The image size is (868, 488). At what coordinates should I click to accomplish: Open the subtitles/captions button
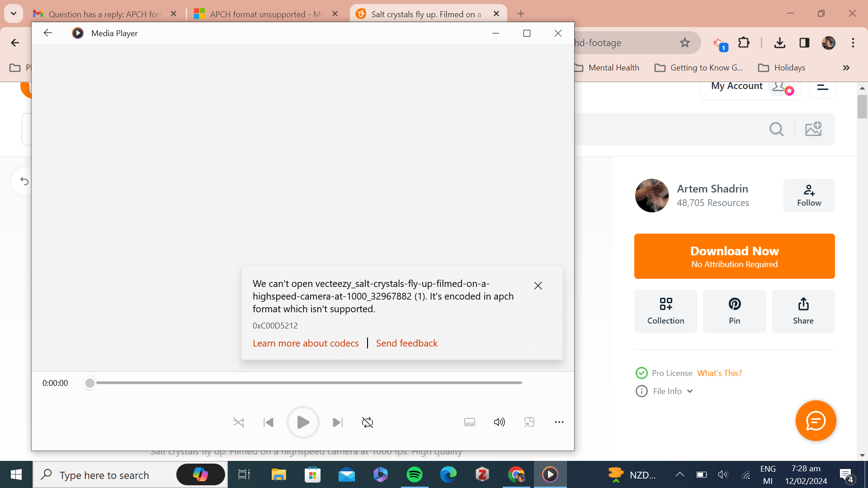(x=470, y=422)
